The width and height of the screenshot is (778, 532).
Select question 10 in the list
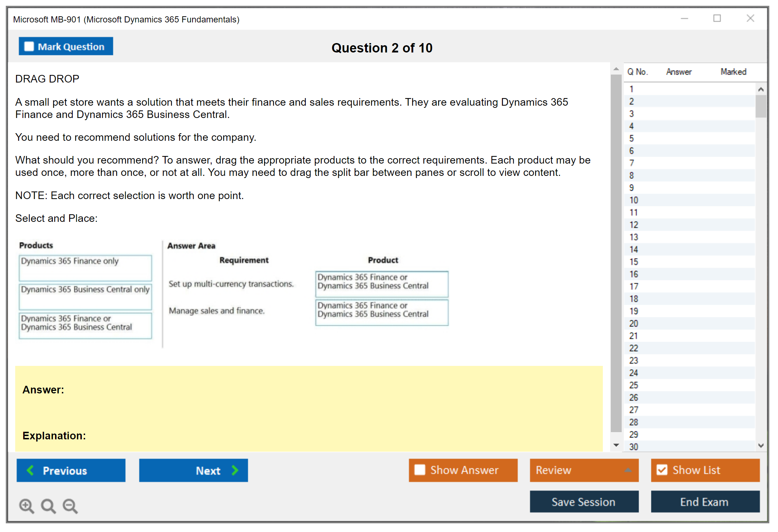pyautogui.click(x=634, y=200)
